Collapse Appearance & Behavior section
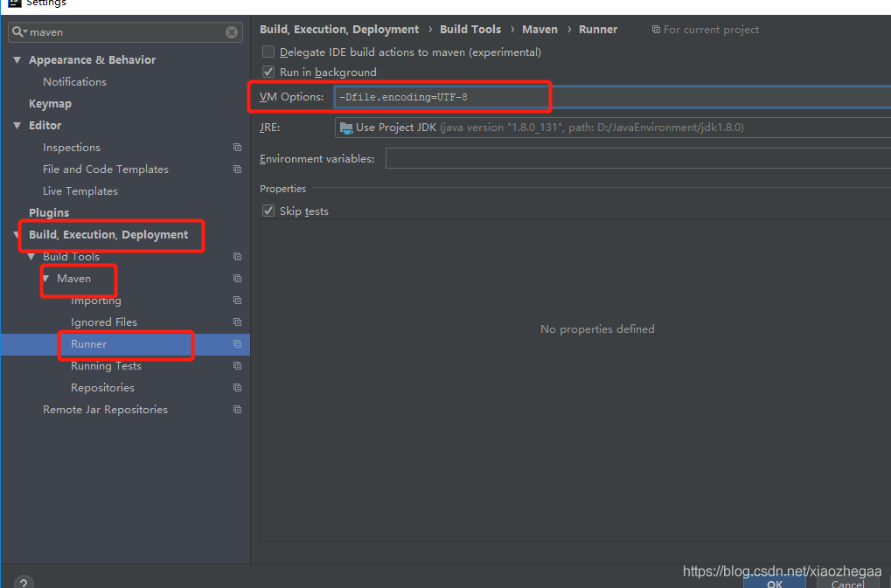 pyautogui.click(x=17, y=60)
